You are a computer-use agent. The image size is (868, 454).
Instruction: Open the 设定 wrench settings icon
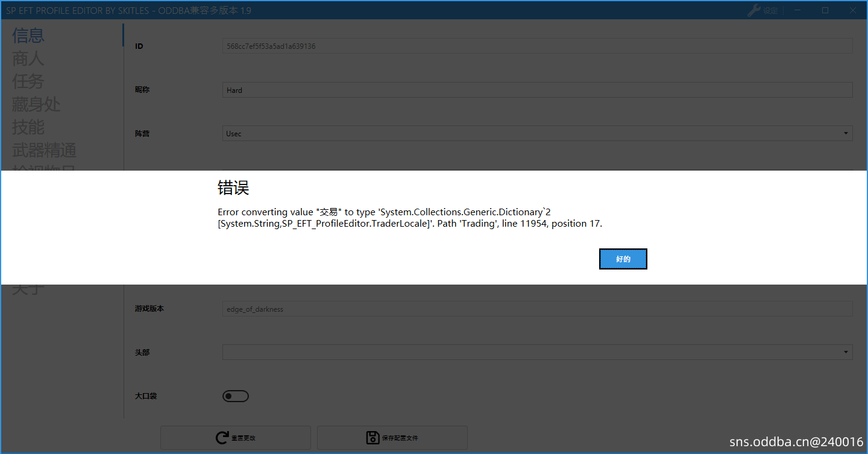click(x=754, y=10)
